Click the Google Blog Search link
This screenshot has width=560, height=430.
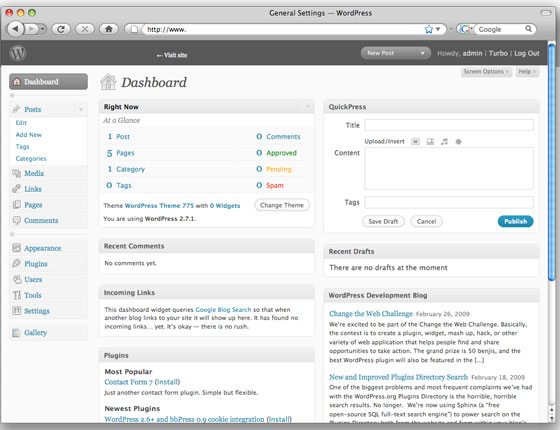click(x=223, y=309)
